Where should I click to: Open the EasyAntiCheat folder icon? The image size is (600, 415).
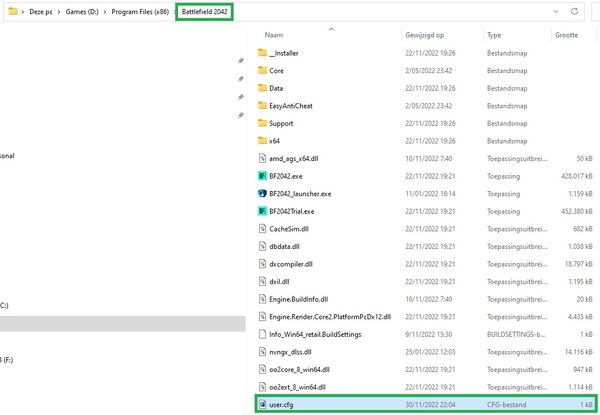click(x=263, y=105)
